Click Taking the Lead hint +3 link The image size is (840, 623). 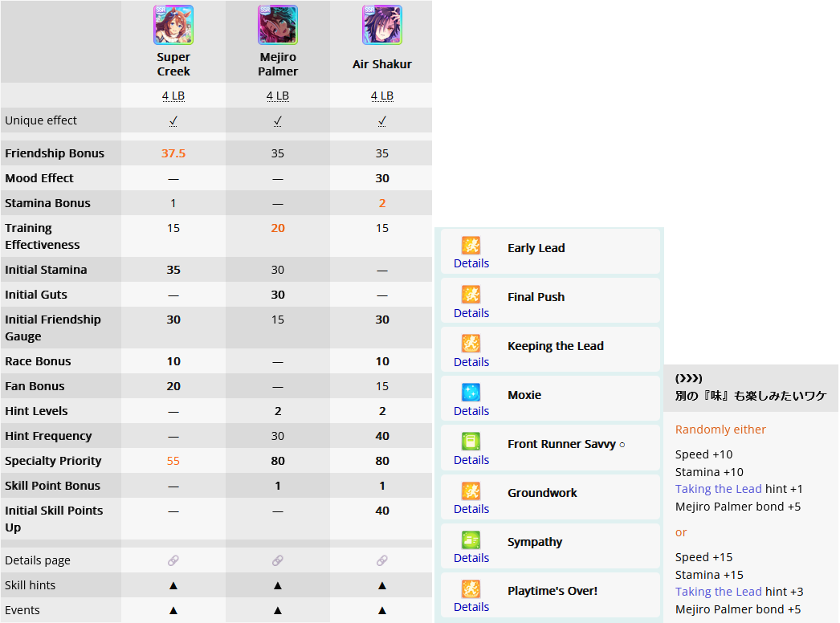tap(719, 592)
